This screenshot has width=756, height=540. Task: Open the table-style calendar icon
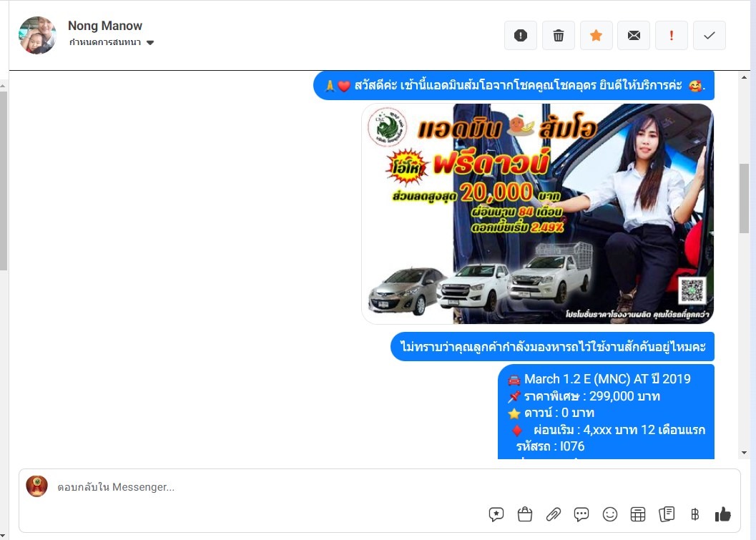click(638, 514)
